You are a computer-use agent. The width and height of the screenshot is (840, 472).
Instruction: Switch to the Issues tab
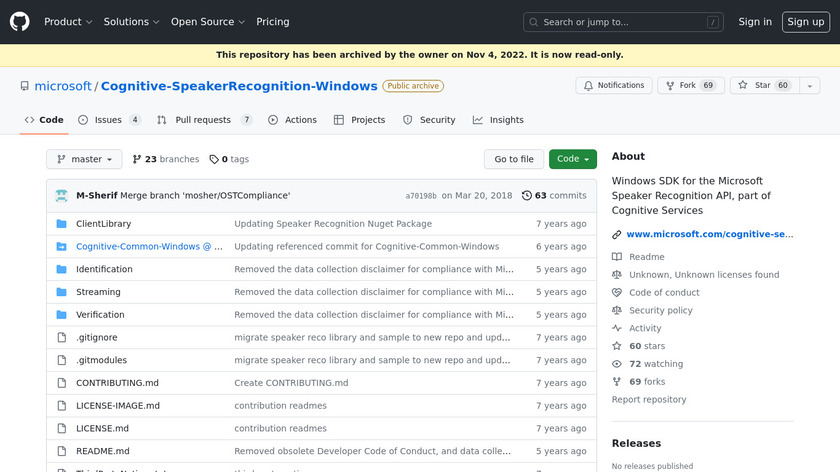coord(109,120)
